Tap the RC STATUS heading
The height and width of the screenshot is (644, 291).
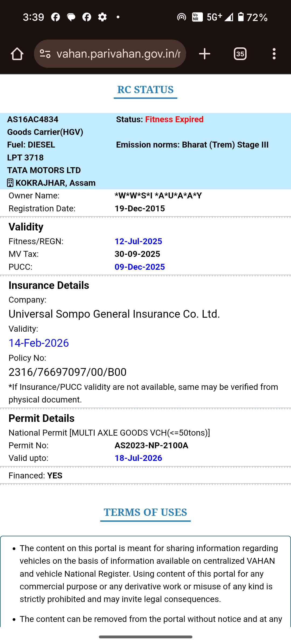(x=145, y=90)
